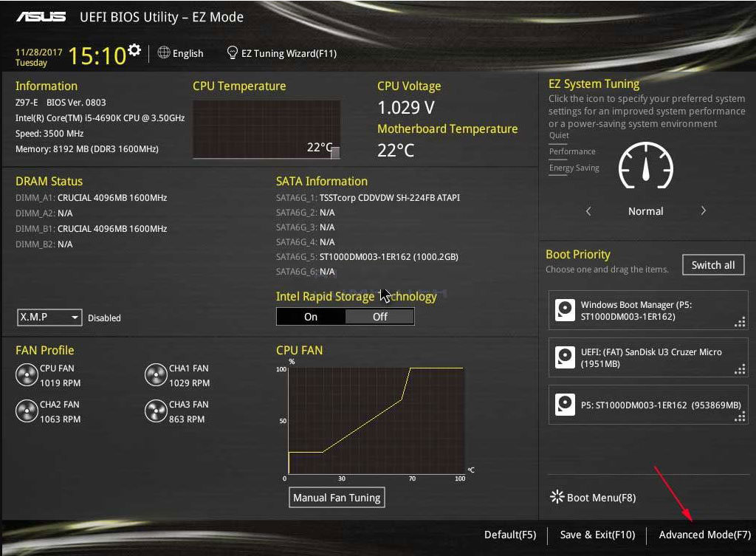Click DIMM_B1 CRUCIAL 4096MB 1600MHz row
Viewport: 756px width, 556px height.
pyautogui.click(x=91, y=229)
